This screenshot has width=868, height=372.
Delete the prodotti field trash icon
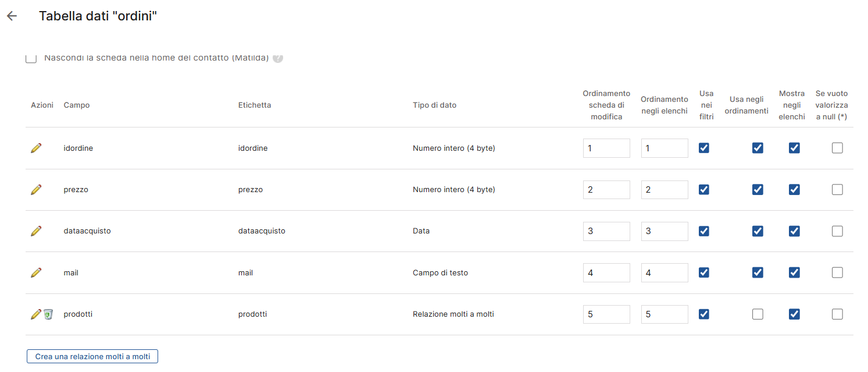point(48,314)
